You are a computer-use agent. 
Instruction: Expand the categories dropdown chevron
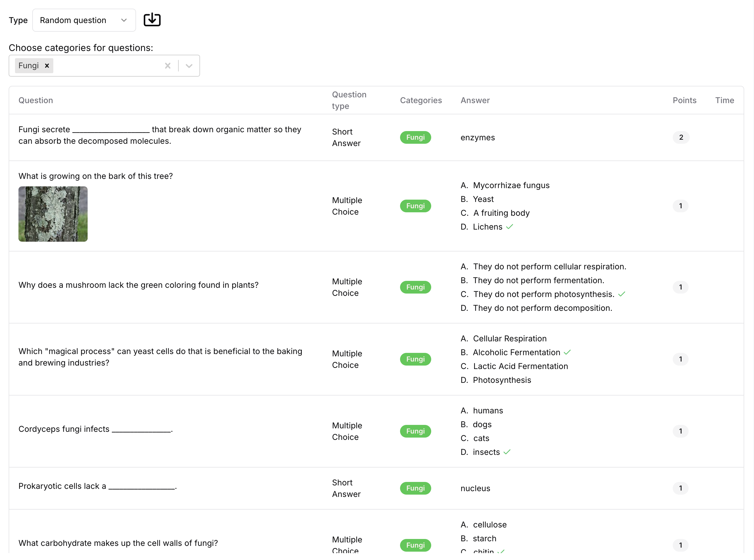[x=189, y=66]
